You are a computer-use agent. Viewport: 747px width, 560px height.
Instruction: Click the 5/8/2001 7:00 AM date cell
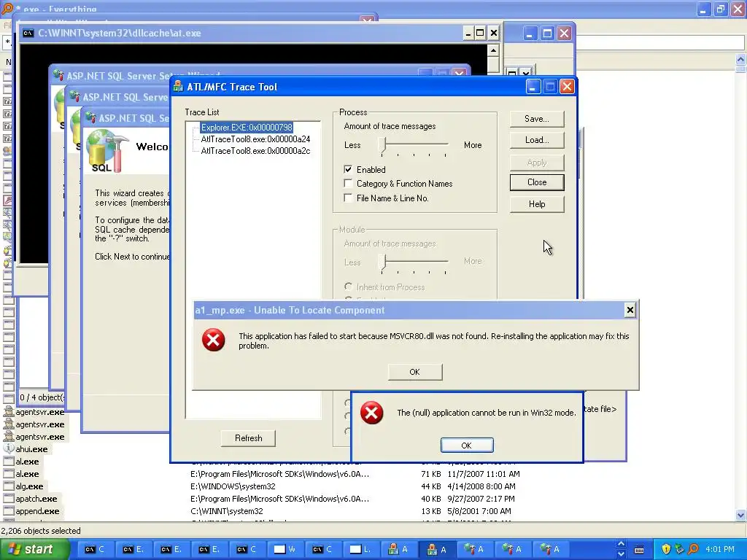pyautogui.click(x=479, y=511)
